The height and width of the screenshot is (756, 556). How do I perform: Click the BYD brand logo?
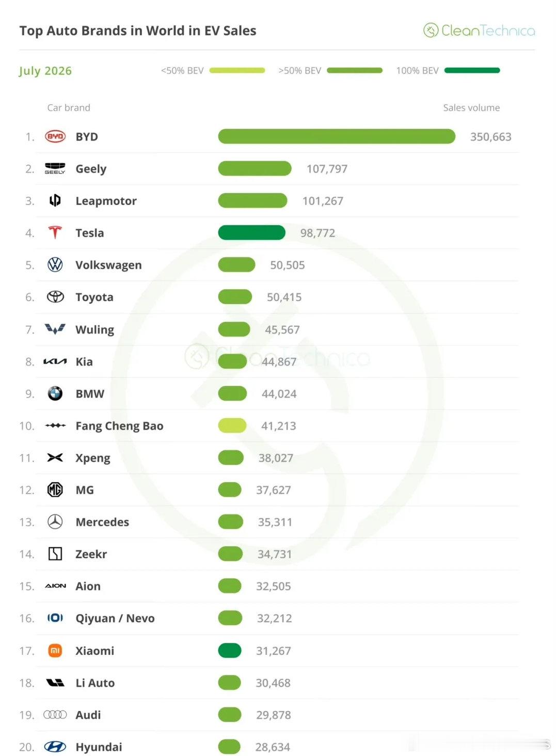coord(55,137)
